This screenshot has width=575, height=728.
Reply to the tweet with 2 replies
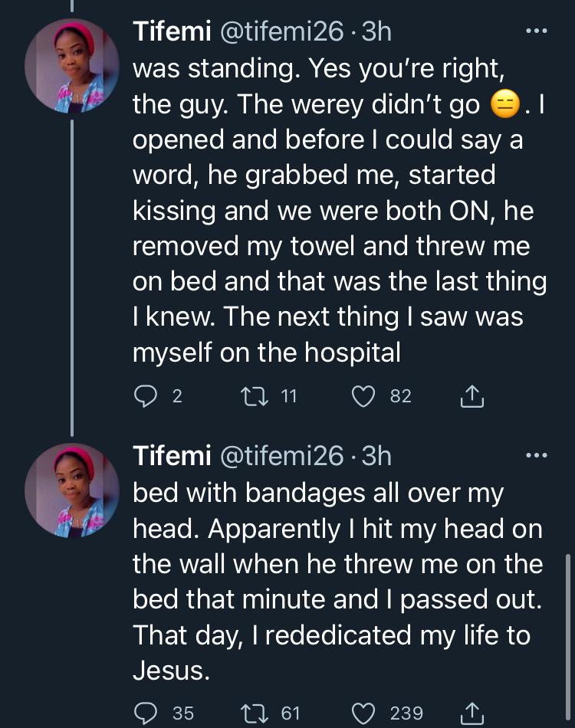click(146, 395)
